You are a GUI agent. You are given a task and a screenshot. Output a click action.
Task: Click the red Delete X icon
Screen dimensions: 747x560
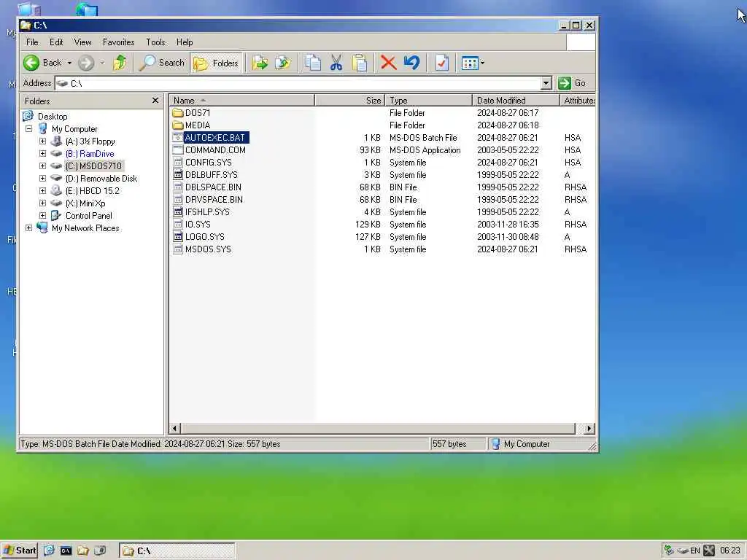point(389,63)
